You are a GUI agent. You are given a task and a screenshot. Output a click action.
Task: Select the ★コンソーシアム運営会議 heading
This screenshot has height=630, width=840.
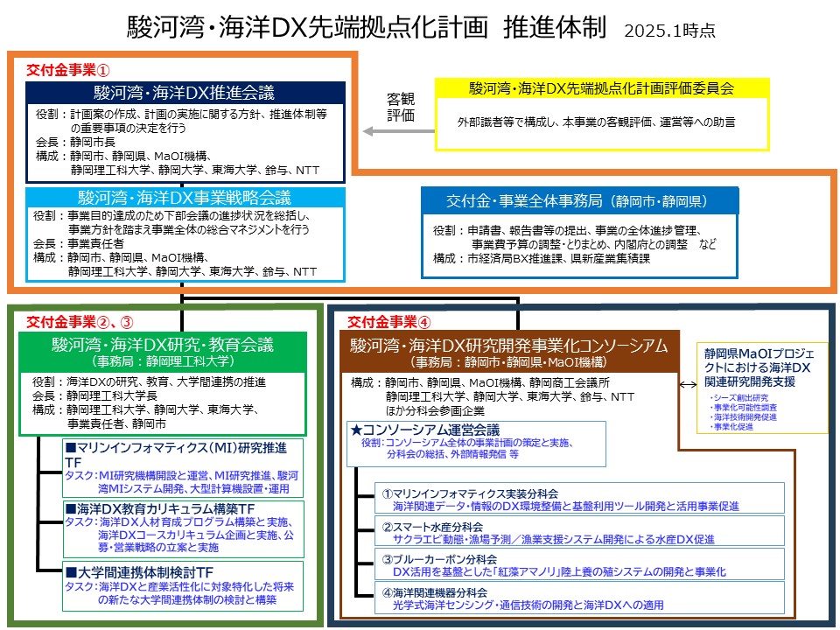[424, 430]
